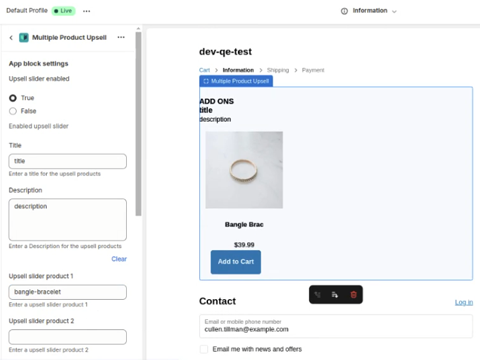
Task: Select the Multiple Product Upsell block tab
Action: (x=236, y=81)
